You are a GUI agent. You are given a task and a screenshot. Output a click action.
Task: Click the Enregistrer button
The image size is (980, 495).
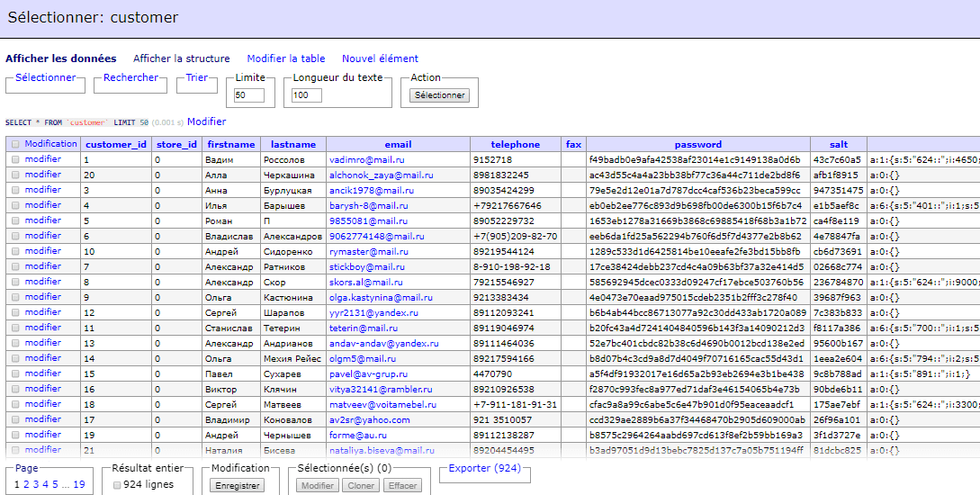click(238, 485)
